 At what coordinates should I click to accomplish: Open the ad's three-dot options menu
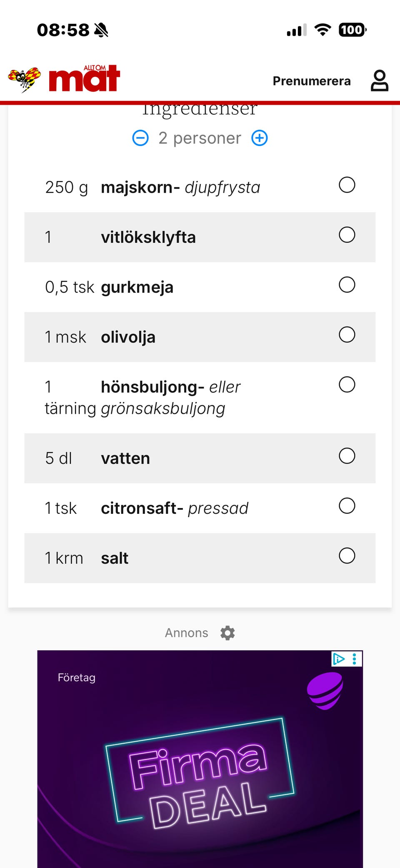(x=354, y=659)
